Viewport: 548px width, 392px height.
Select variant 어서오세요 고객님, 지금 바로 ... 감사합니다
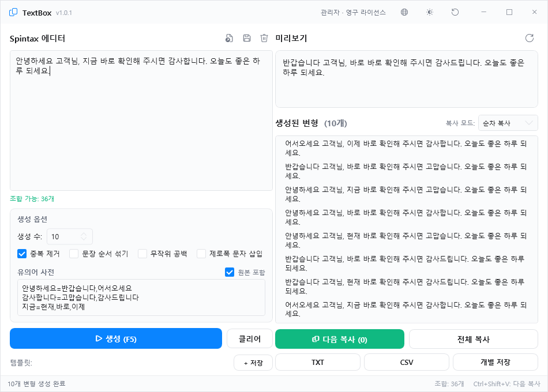pyautogui.click(x=407, y=309)
